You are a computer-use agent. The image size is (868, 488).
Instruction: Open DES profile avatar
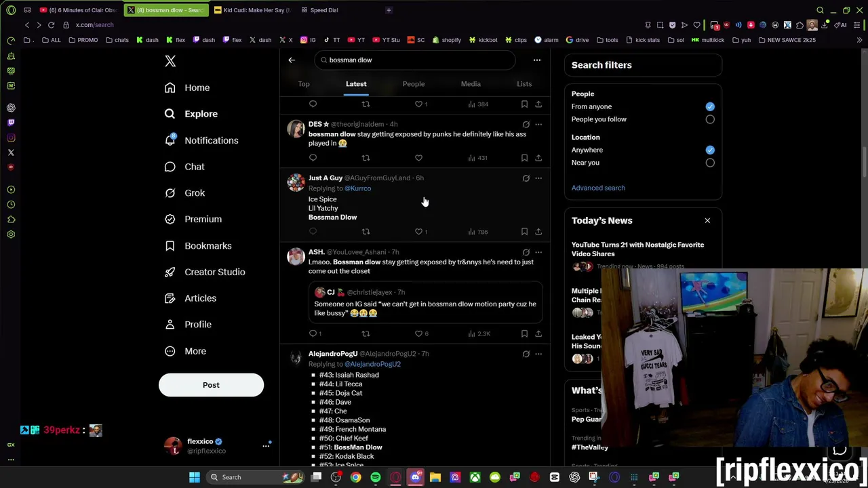click(x=296, y=129)
